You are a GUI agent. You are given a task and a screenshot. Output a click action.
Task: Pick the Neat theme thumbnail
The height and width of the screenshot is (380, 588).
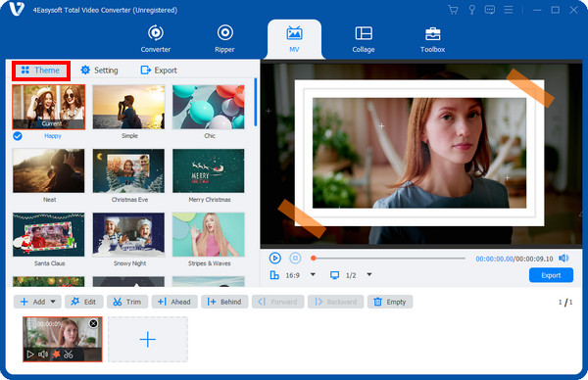pyautogui.click(x=49, y=170)
